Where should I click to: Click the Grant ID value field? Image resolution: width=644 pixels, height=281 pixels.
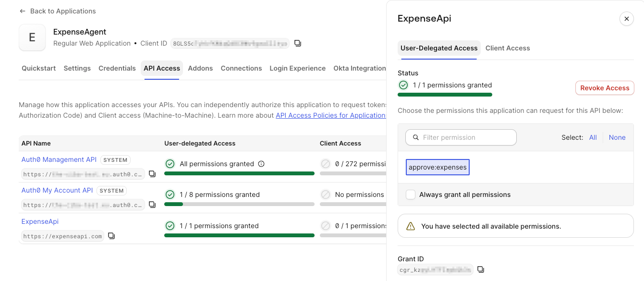coord(436,269)
